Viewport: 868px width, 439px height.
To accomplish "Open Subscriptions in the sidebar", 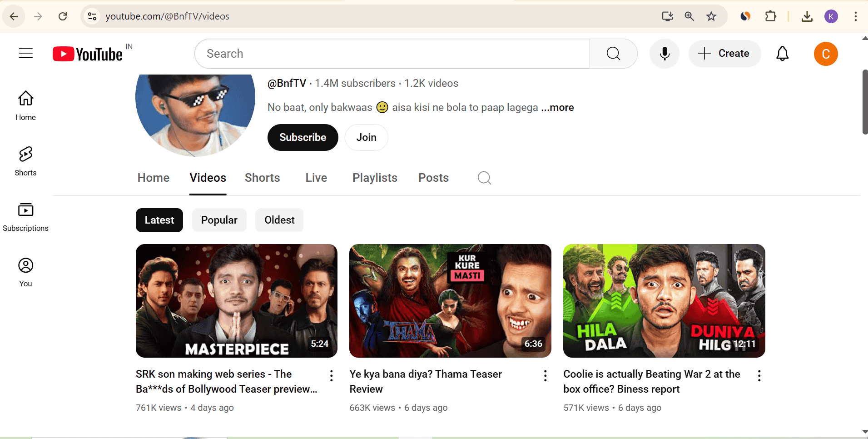I will coord(25,216).
